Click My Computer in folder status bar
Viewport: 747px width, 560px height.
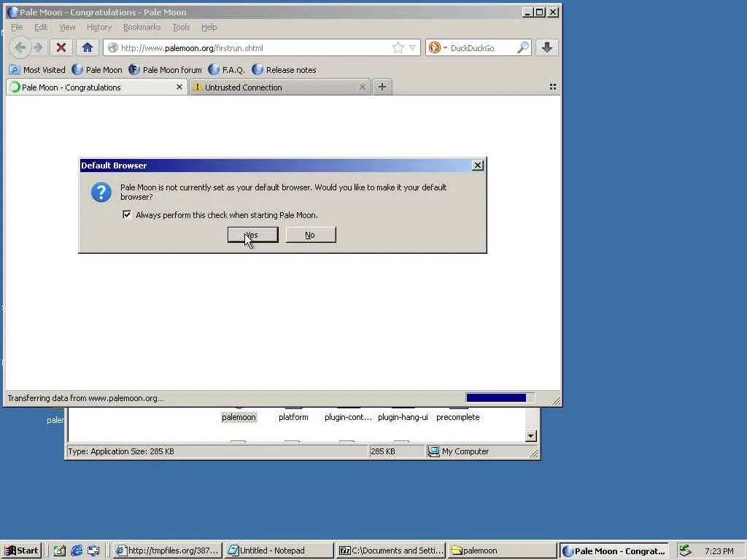(x=458, y=451)
